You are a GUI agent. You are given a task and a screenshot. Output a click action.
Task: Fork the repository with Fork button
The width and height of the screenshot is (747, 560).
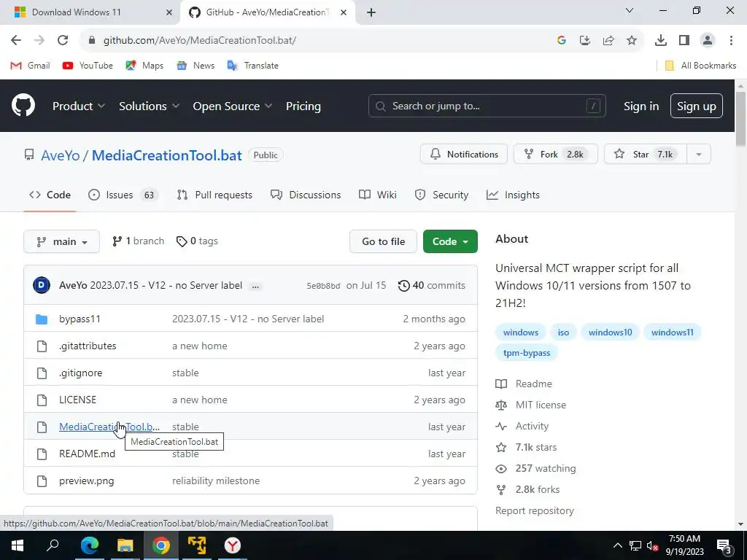coord(555,155)
